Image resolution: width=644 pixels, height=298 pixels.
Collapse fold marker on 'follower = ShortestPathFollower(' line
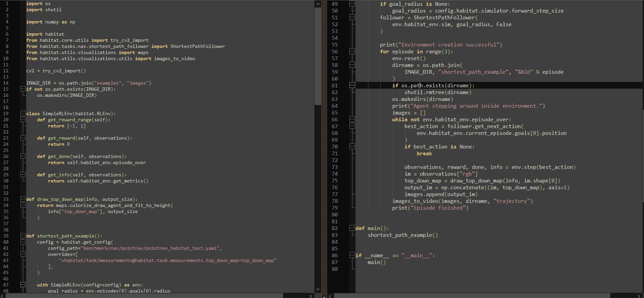pyautogui.click(x=352, y=17)
